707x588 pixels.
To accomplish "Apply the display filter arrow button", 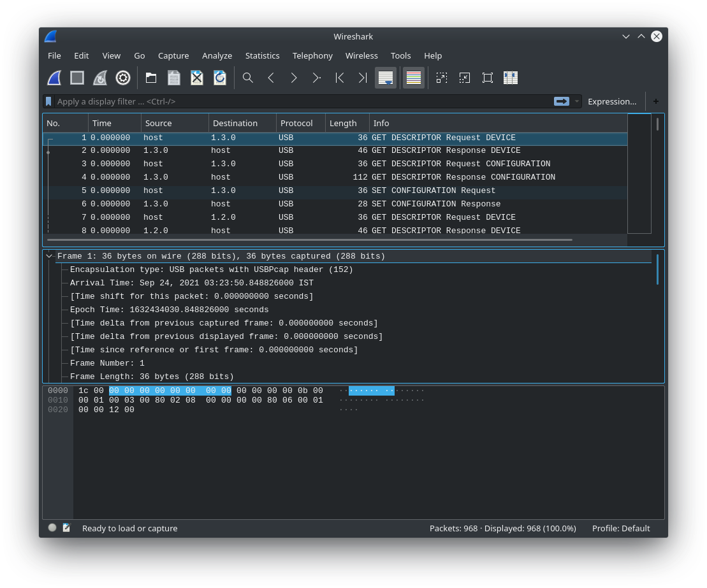I will [562, 101].
